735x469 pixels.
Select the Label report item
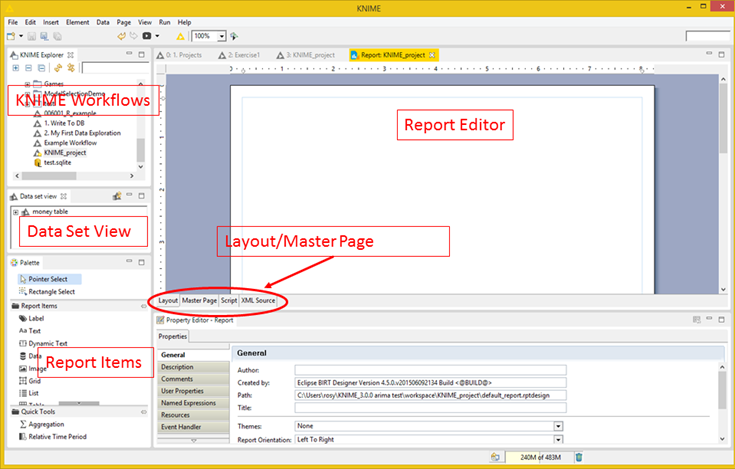pos(31,318)
